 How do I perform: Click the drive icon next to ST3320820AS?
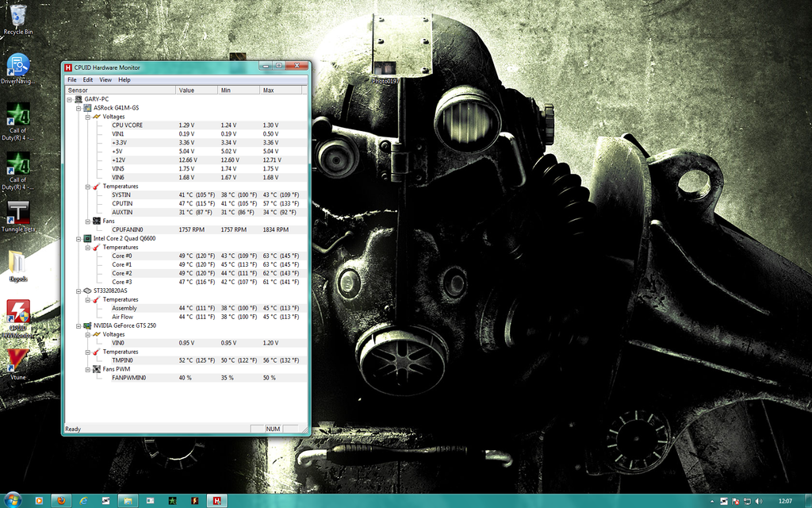pyautogui.click(x=87, y=291)
